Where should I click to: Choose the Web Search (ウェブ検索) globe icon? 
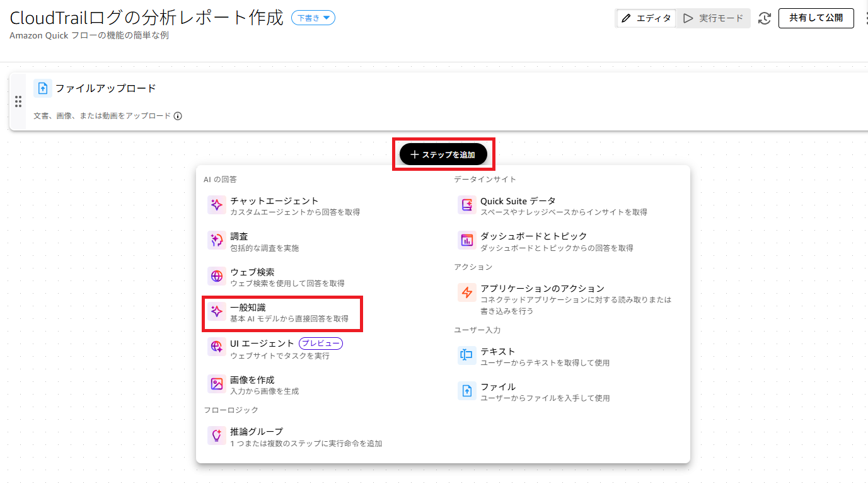click(x=217, y=276)
